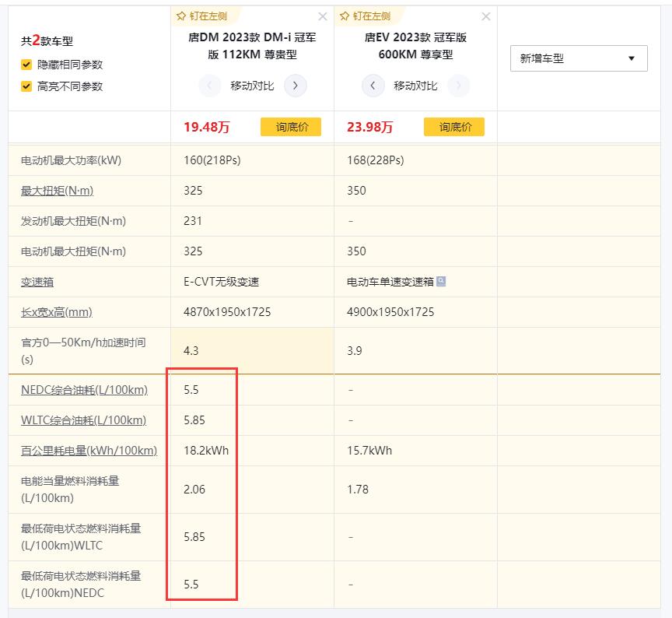Remove 唐DM 2023款 DM-i from comparison

pos(323,16)
